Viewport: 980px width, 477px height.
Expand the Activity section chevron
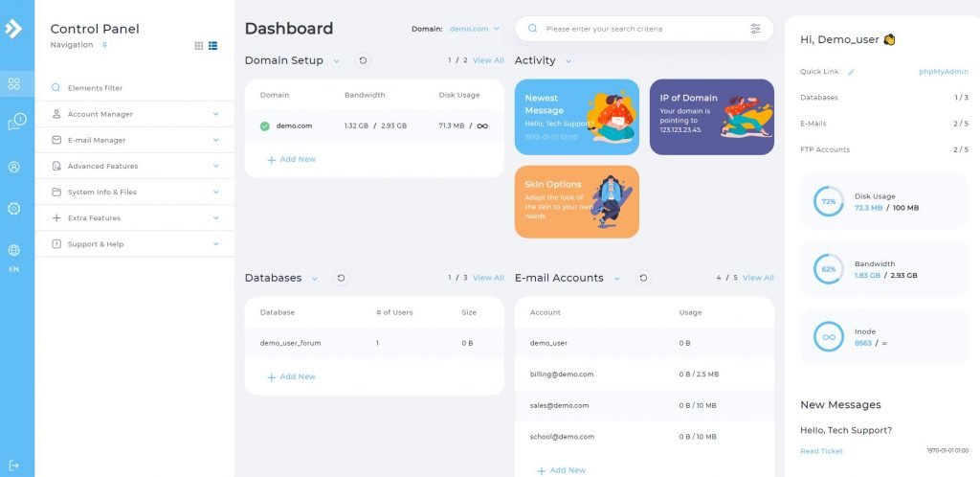point(568,61)
